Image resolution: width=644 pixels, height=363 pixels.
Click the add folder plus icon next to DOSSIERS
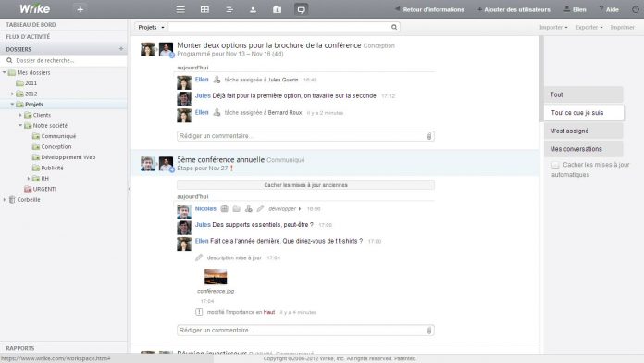(121, 49)
